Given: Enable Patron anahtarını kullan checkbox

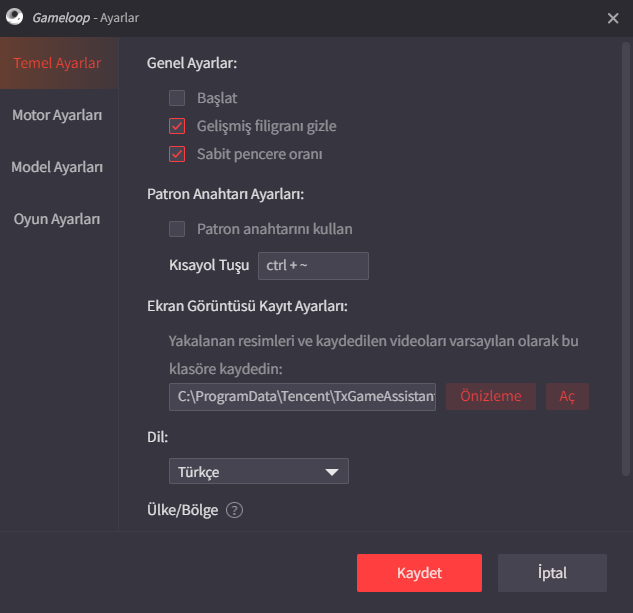Looking at the screenshot, I should coord(177,229).
